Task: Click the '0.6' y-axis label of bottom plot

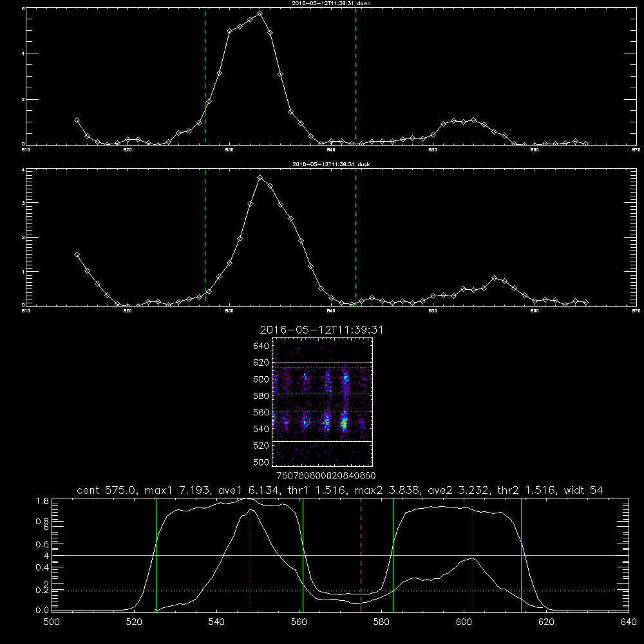Action: [x=43, y=544]
